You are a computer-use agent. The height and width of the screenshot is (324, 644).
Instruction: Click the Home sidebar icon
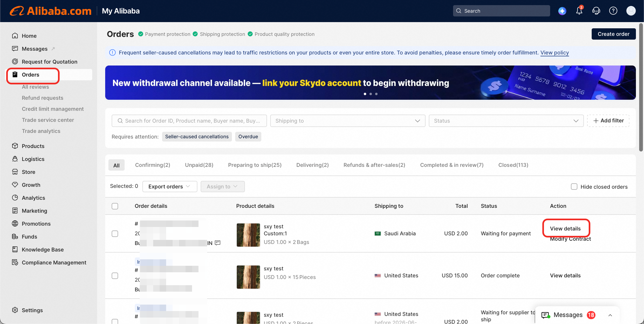(x=15, y=36)
